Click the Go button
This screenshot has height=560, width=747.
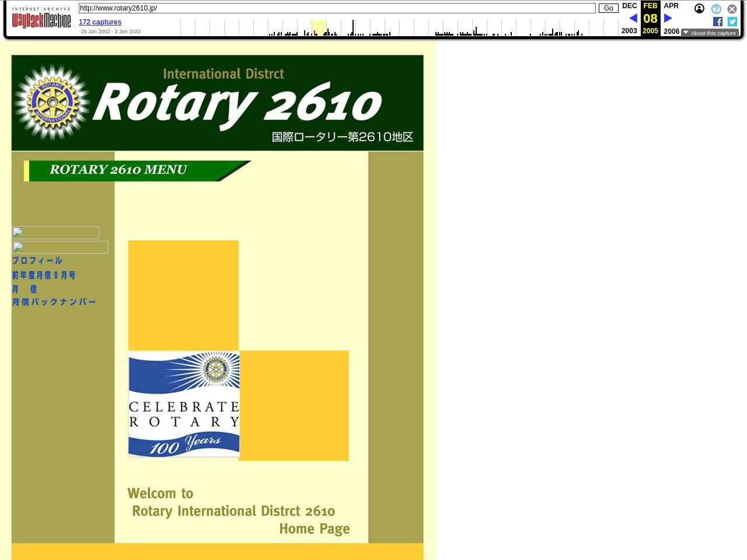pos(608,8)
